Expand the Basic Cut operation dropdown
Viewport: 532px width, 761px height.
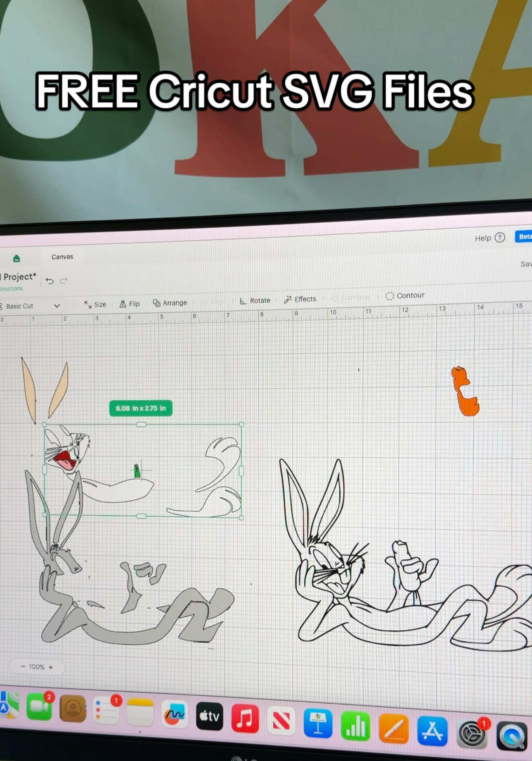click(30, 306)
